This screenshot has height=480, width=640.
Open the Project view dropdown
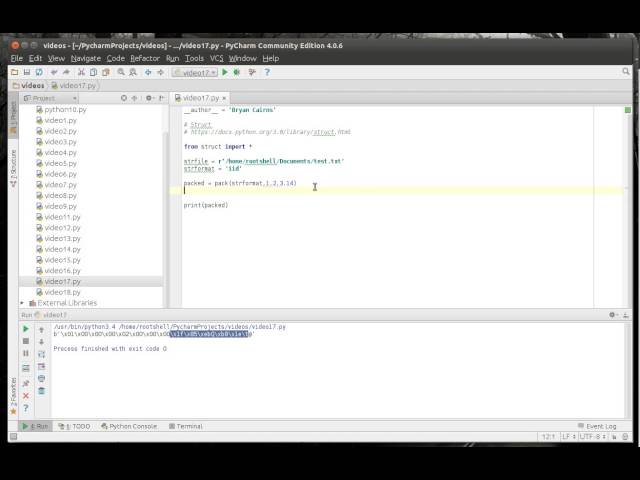(50, 98)
